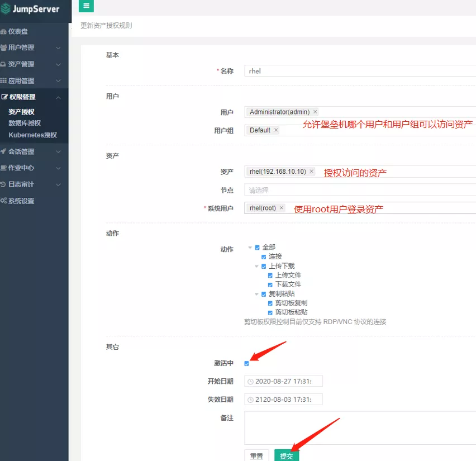Screen dimensions: 476x461
Task: Remove the rhel(root) system user tag
Action: (282, 208)
